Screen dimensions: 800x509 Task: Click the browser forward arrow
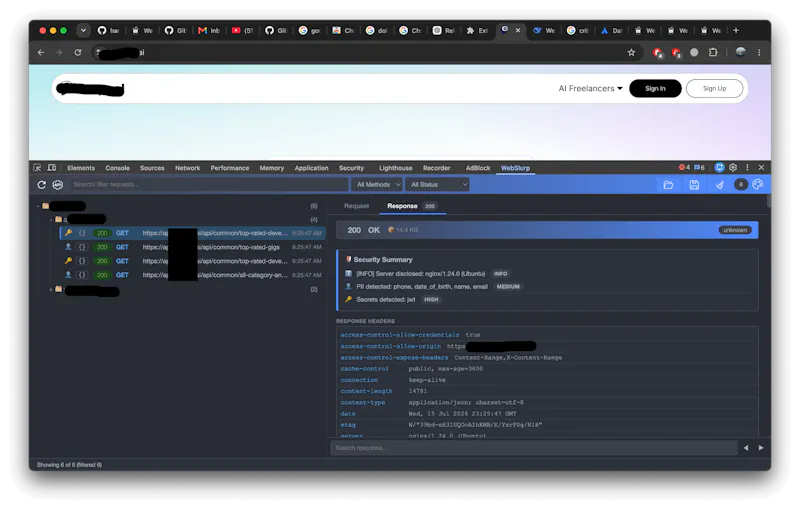coord(59,52)
